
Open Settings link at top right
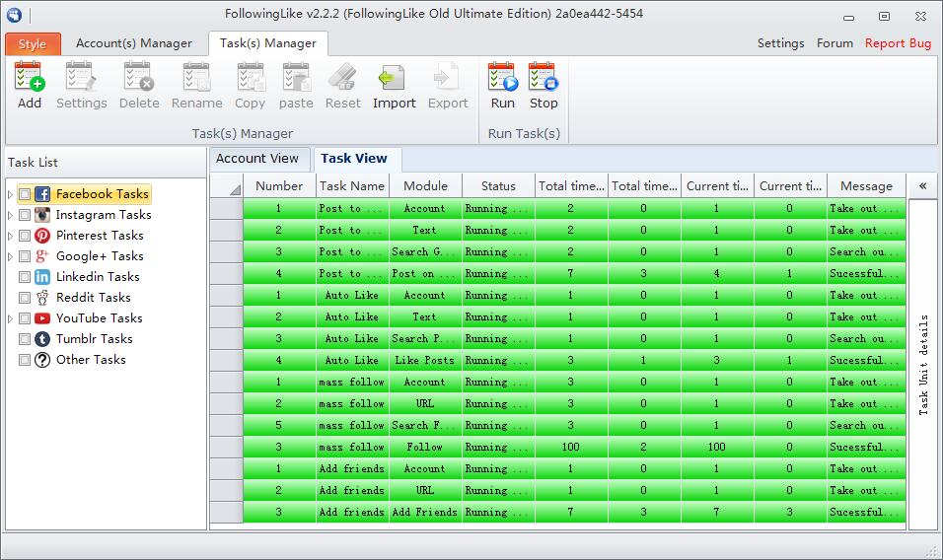click(x=780, y=43)
